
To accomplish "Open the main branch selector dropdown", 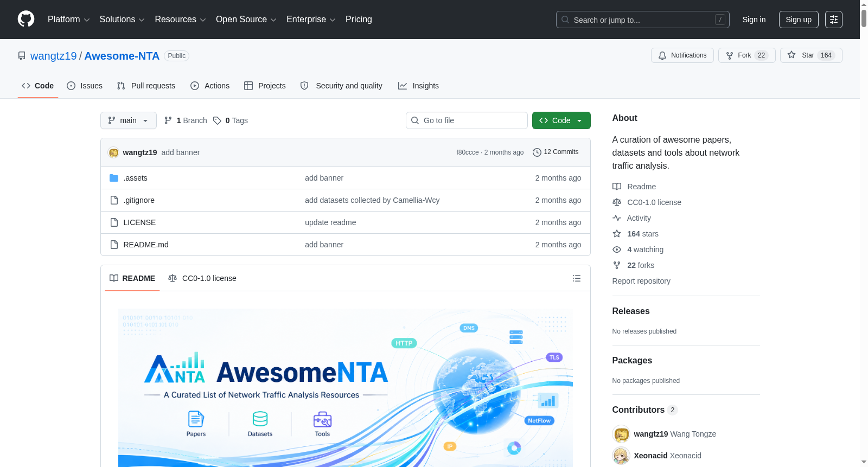I will click(129, 120).
